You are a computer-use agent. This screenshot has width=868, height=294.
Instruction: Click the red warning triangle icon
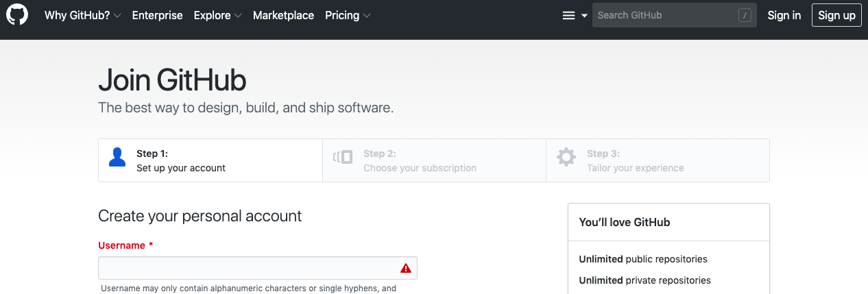(x=406, y=268)
